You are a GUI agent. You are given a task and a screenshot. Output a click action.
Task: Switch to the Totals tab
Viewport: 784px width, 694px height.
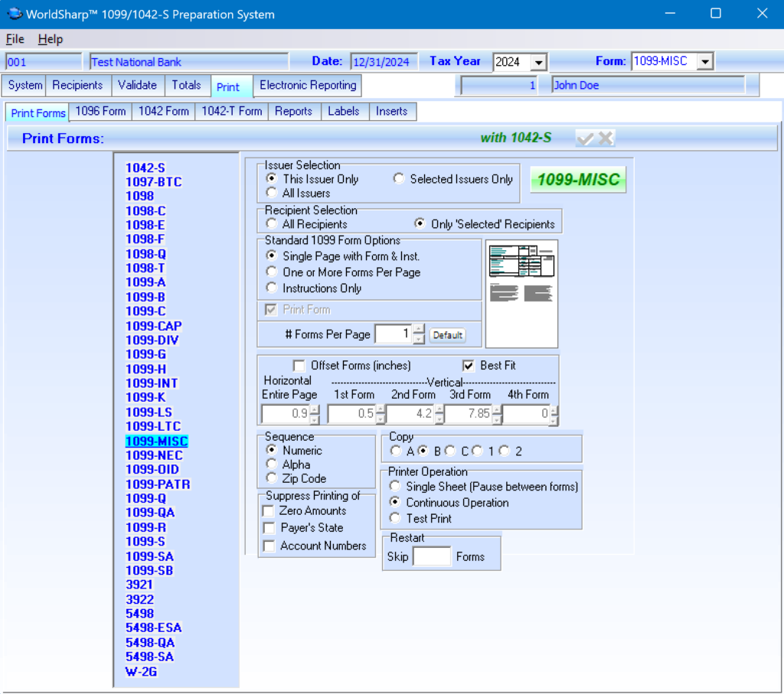coord(187,86)
